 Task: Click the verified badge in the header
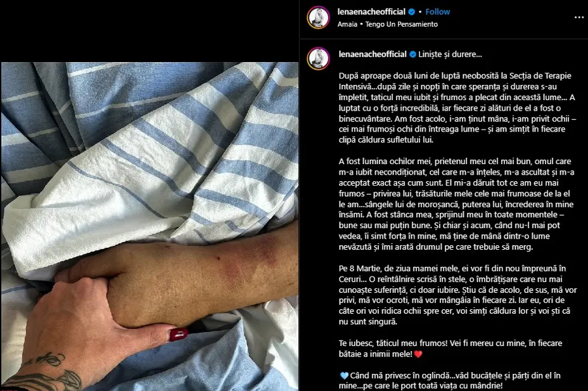[412, 12]
